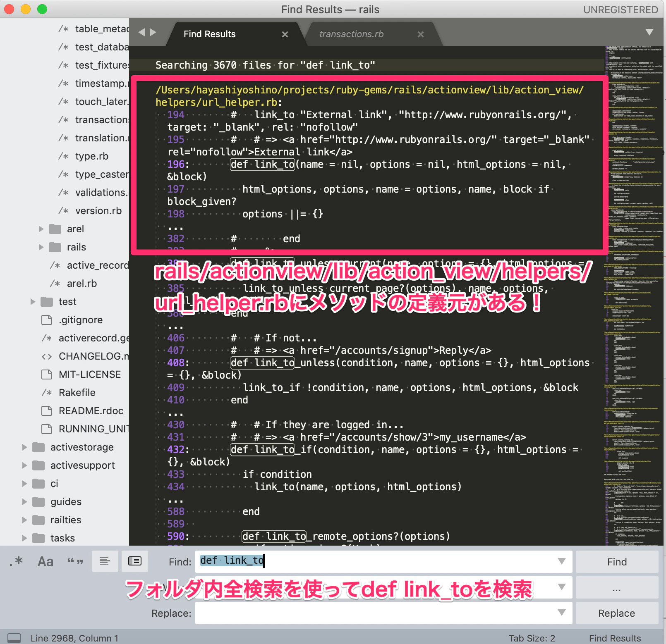Close the Find Results tab

[x=285, y=34]
